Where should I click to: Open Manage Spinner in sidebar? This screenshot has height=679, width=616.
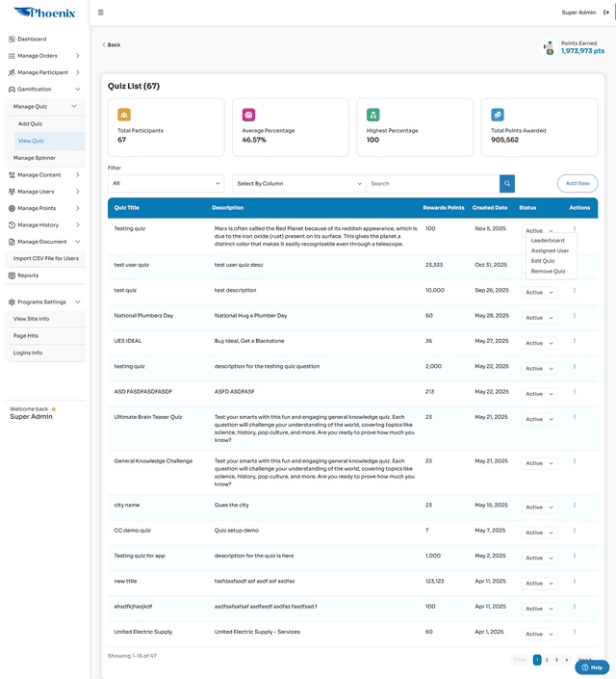point(35,158)
